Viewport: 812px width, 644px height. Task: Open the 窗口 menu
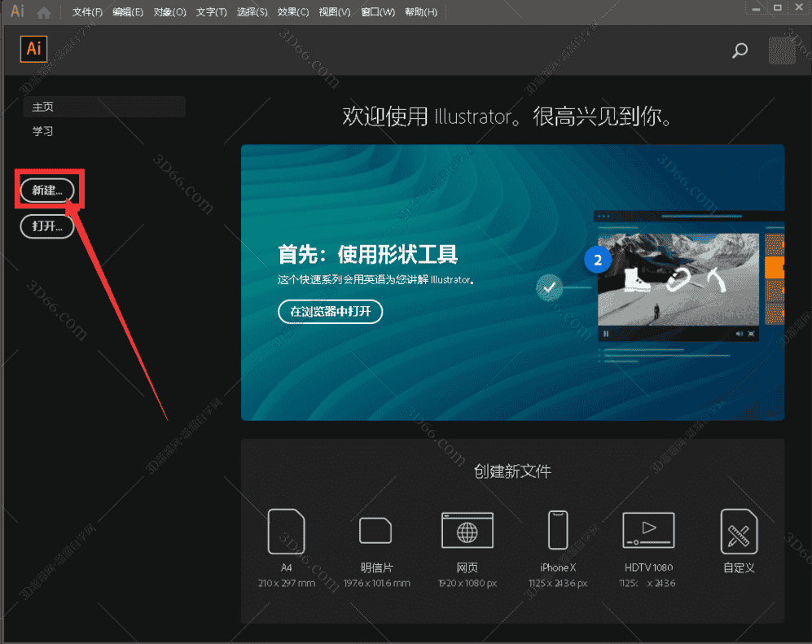click(376, 12)
